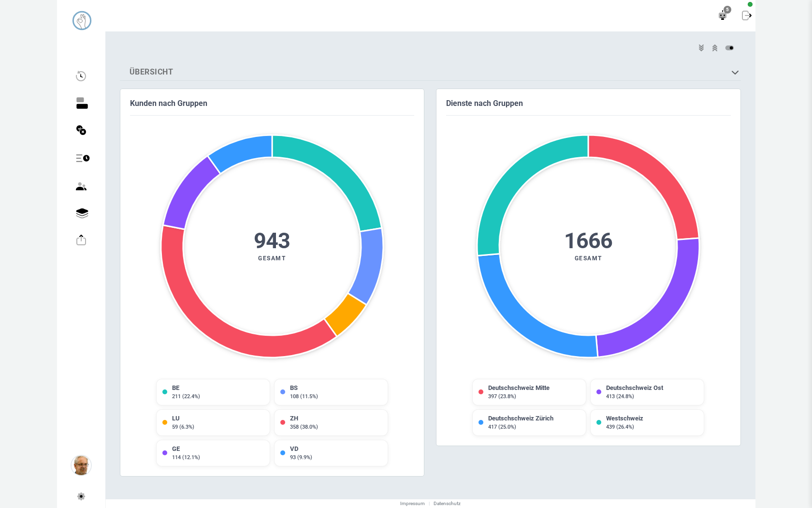Toggle Deutschschweiz Zürich legend entry
The width and height of the screenshot is (812, 508).
529,422
